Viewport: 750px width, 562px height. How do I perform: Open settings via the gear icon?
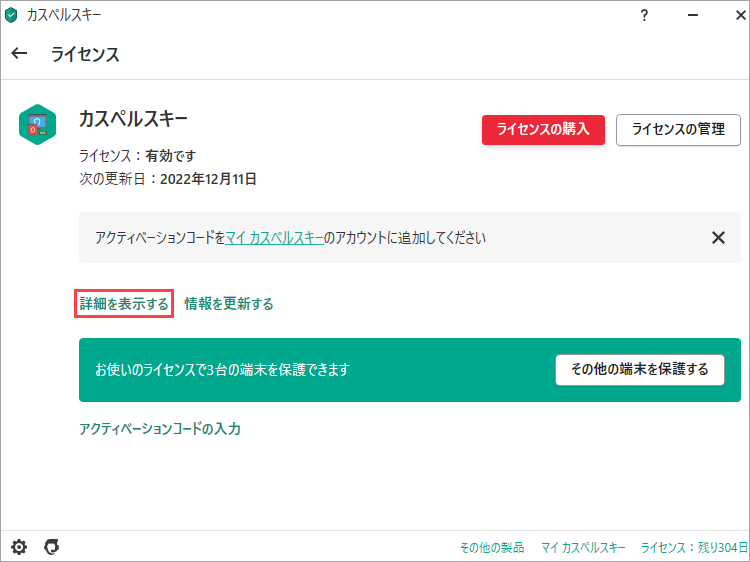pyautogui.click(x=19, y=547)
